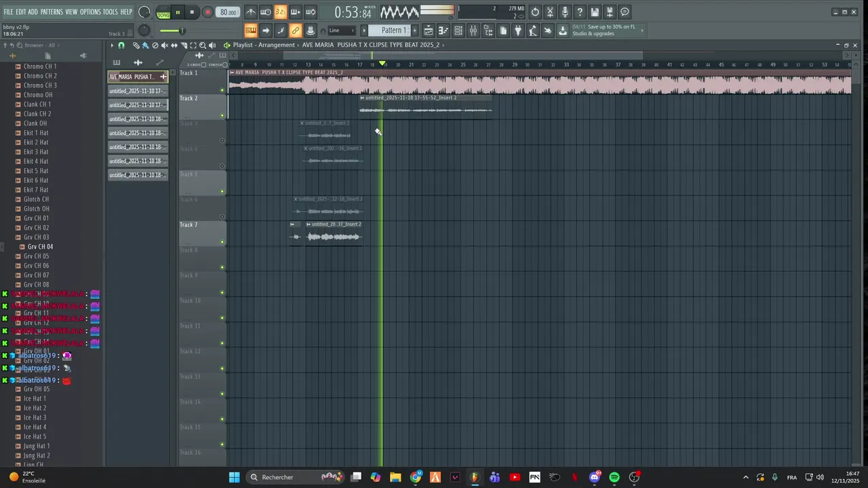
Task: Select the Mute tool in playlist toolbar
Action: 165,45
